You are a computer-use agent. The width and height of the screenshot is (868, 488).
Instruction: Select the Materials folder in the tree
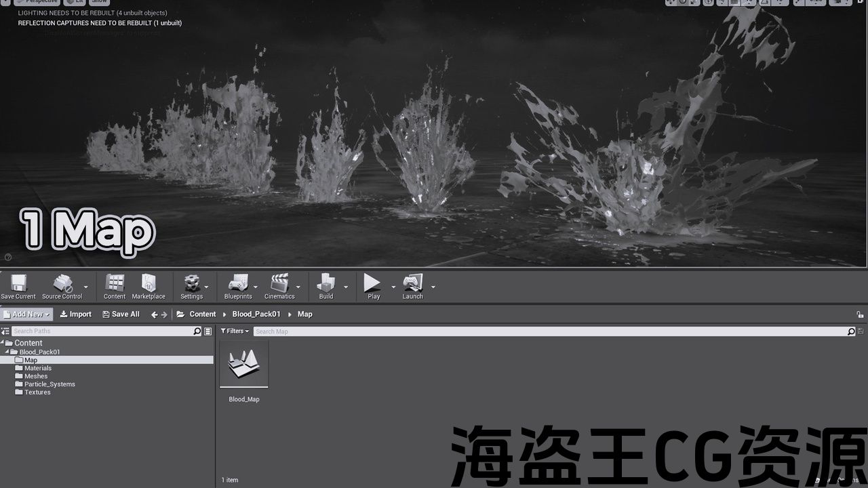coord(38,368)
